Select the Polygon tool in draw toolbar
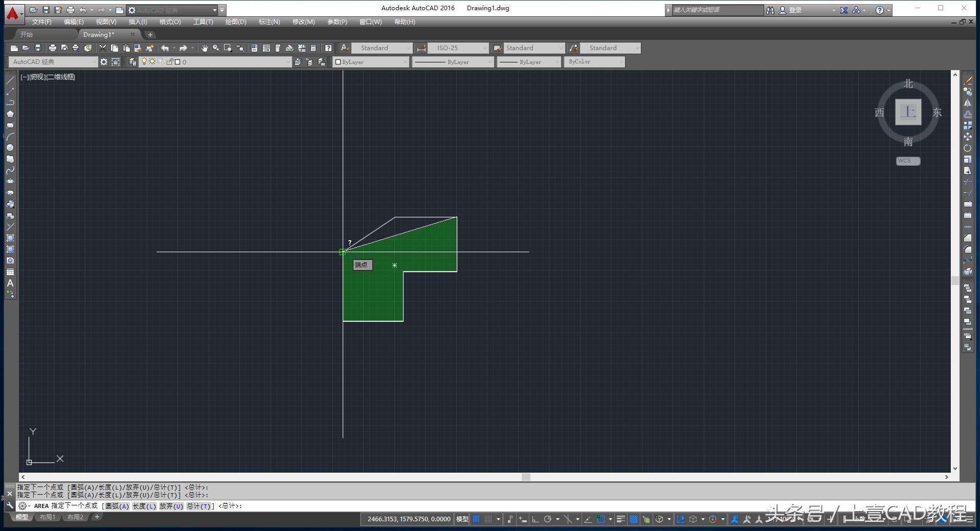980x531 pixels. pos(10,114)
